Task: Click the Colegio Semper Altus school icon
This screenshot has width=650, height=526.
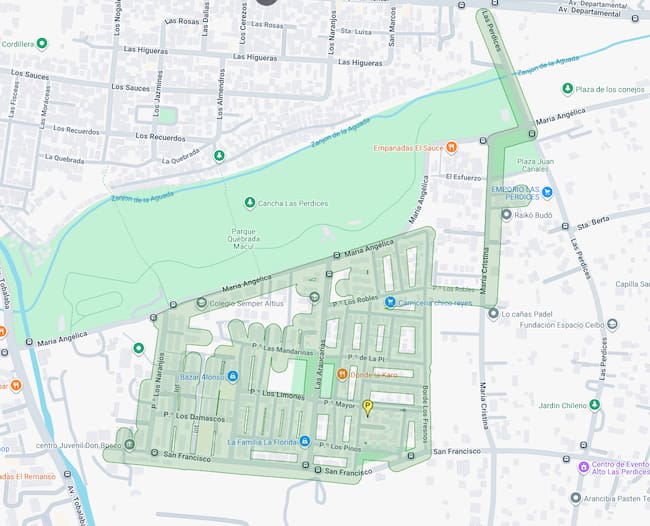Action: [201, 303]
